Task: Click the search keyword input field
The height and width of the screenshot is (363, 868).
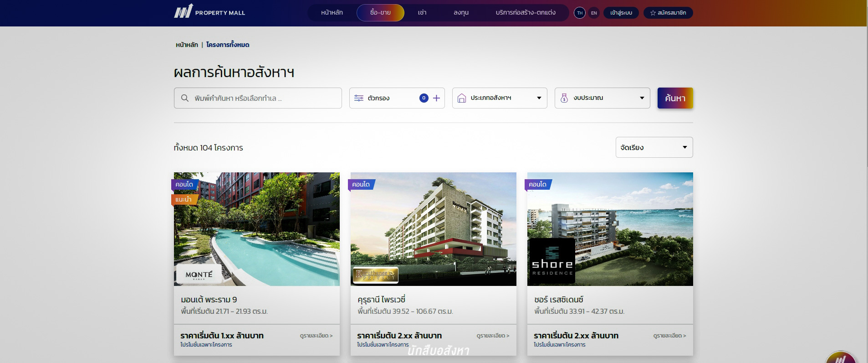Action: pos(258,98)
